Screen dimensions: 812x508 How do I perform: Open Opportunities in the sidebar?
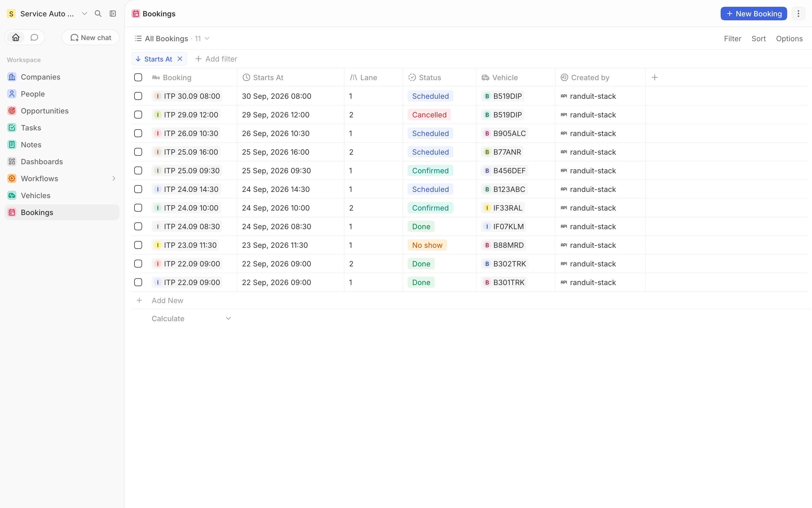[x=62, y=111]
